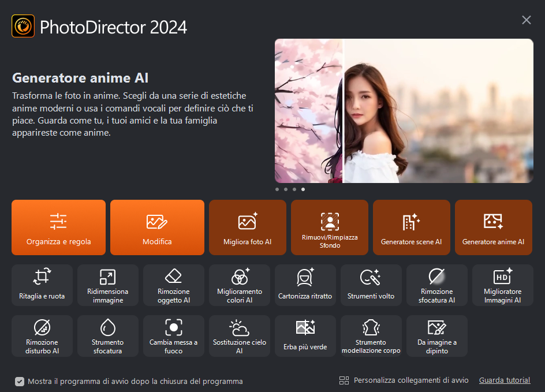
Task: Launch Generatore scene AI
Action: point(412,227)
